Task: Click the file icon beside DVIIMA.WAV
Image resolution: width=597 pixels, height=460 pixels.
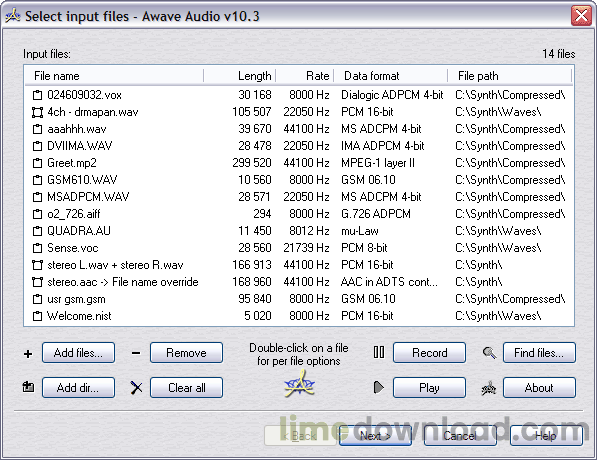Action: click(x=37, y=146)
